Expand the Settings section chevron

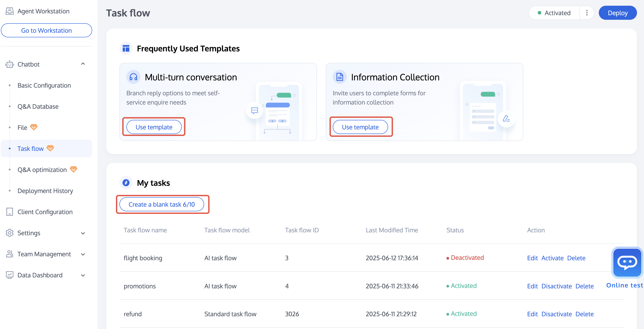(83, 233)
